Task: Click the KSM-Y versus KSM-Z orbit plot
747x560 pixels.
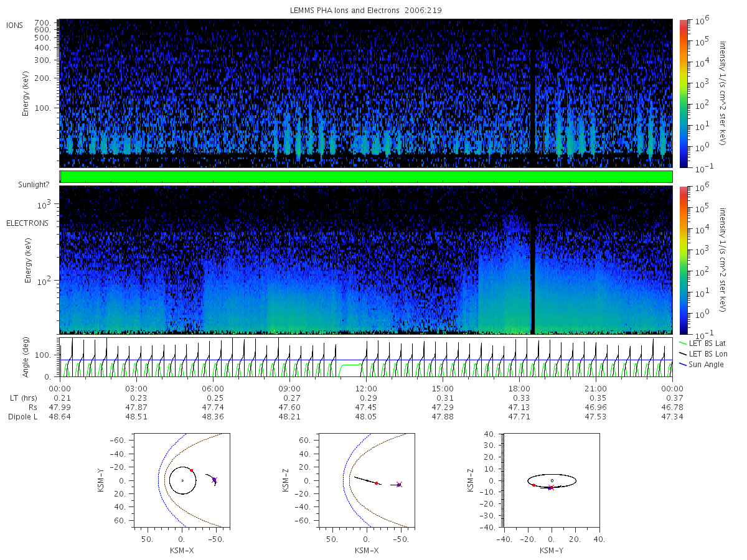Action: click(552, 480)
